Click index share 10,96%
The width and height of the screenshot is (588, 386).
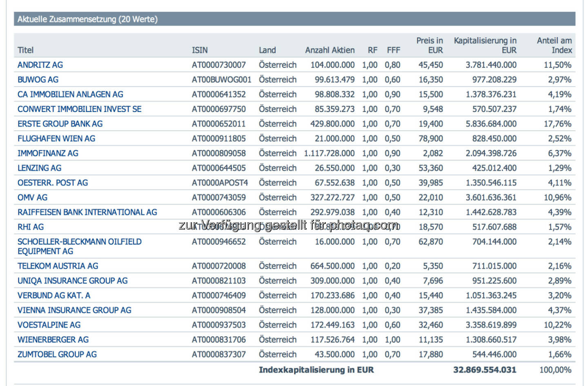pyautogui.click(x=558, y=197)
